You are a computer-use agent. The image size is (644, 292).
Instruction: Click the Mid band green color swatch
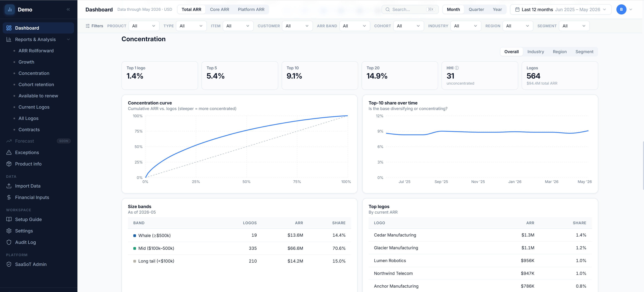pyautogui.click(x=134, y=248)
